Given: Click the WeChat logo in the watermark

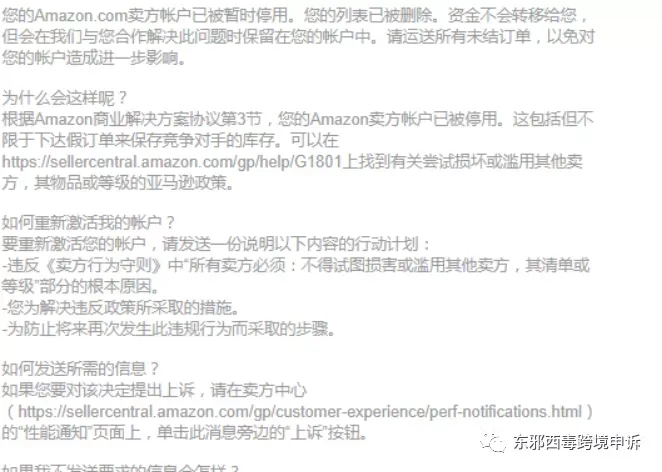Looking at the screenshot, I should [492, 442].
